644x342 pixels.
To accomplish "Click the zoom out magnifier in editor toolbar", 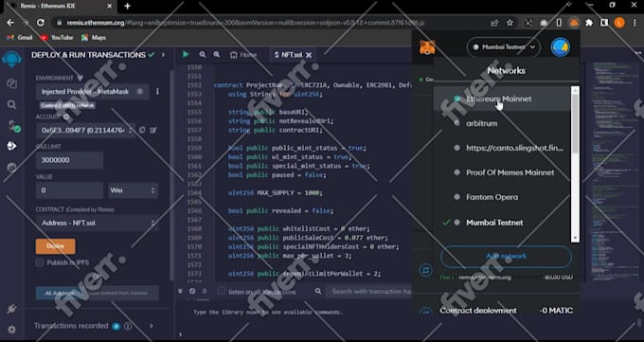I will tap(202, 55).
